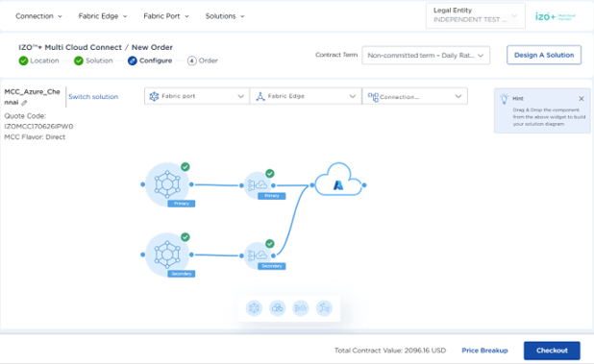Image resolution: width=594 pixels, height=364 pixels.
Task: Open the Price Breakup link
Action: [484, 351]
